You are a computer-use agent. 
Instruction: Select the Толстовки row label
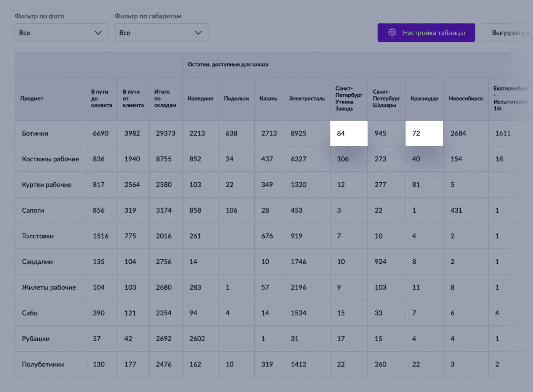click(38, 236)
